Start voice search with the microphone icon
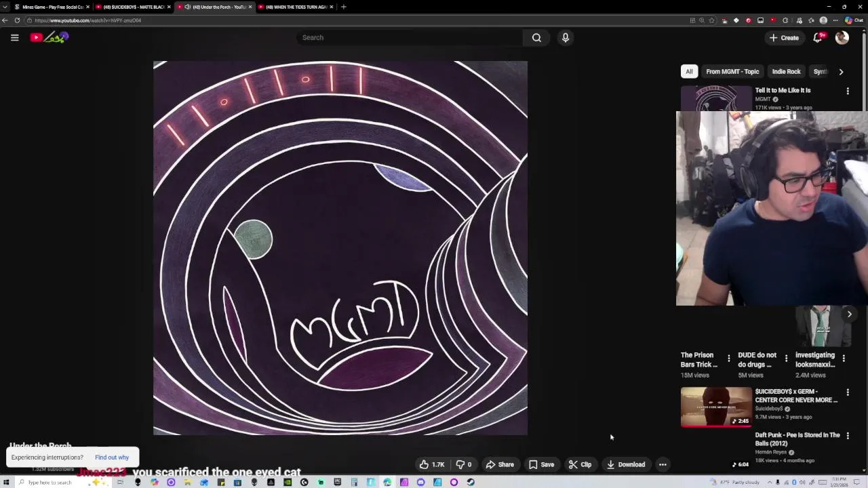Viewport: 868px width, 488px height. click(x=566, y=37)
